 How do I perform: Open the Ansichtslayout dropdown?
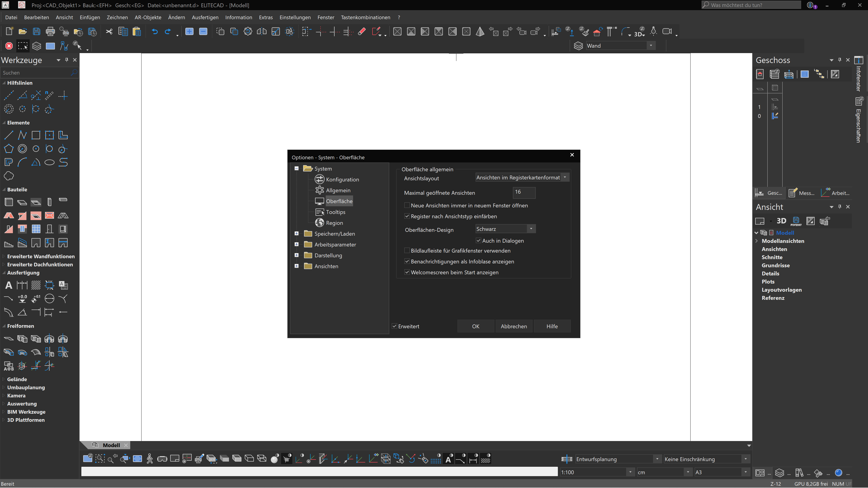click(x=565, y=177)
